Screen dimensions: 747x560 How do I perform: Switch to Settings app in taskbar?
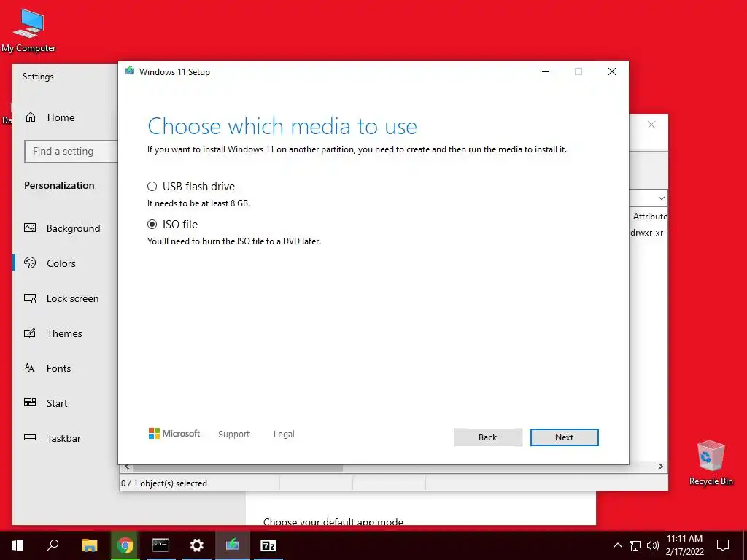tap(197, 545)
